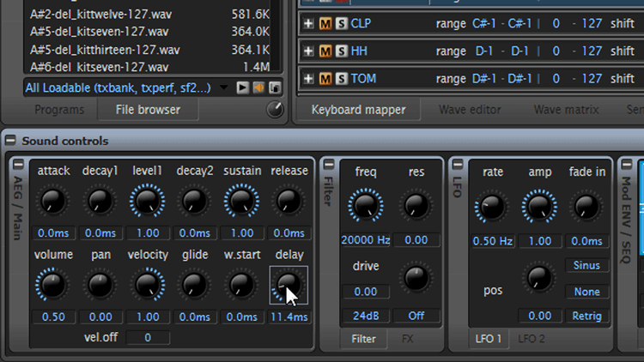Click the Sinus waveform selector
The width and height of the screenshot is (644, 362).
(587, 266)
